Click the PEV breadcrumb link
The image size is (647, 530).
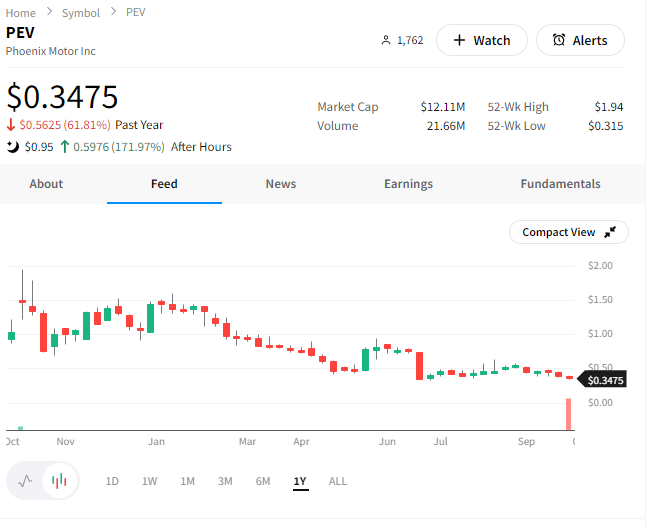coord(136,12)
